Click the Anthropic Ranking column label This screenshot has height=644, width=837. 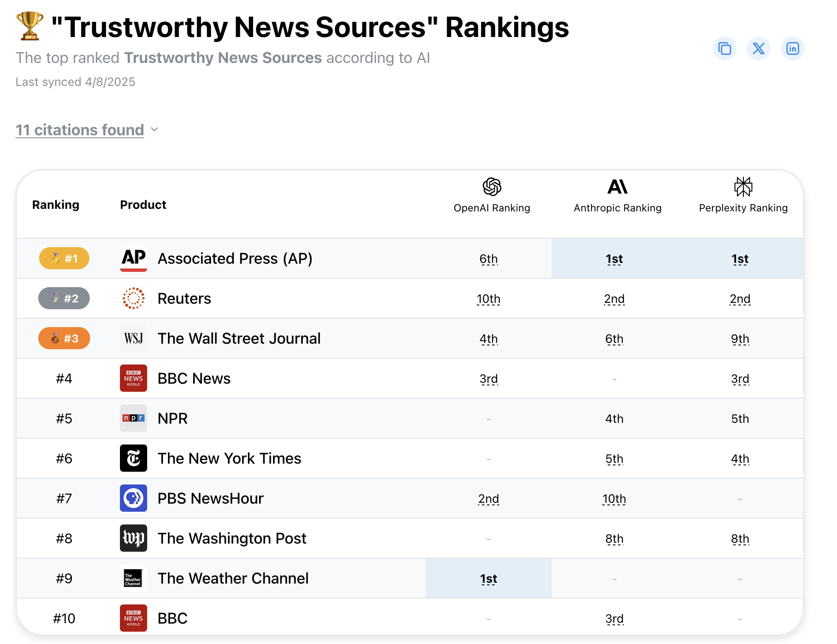[x=618, y=208]
